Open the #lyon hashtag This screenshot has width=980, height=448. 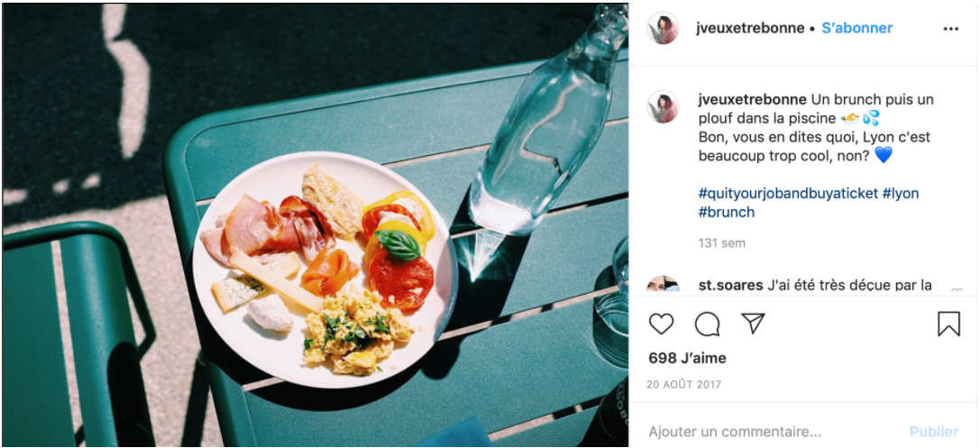pyautogui.click(x=901, y=194)
